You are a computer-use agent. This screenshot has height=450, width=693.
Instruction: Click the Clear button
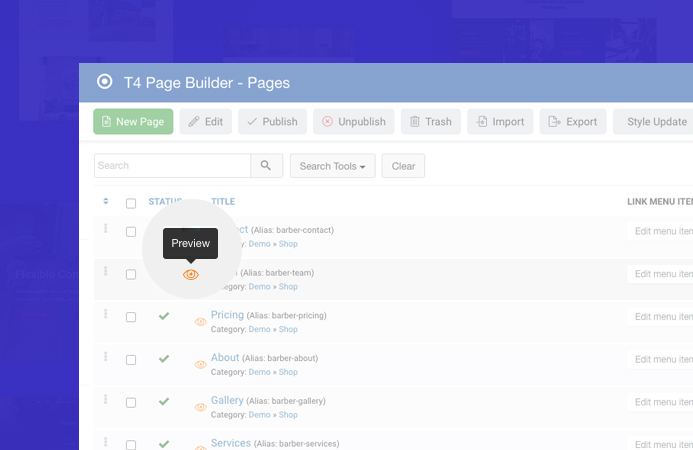pyautogui.click(x=403, y=166)
